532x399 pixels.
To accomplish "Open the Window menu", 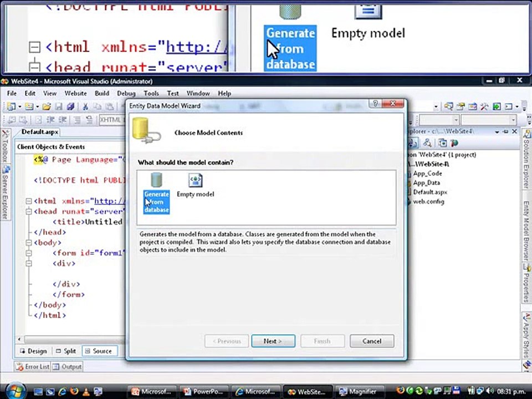I will click(x=198, y=93).
